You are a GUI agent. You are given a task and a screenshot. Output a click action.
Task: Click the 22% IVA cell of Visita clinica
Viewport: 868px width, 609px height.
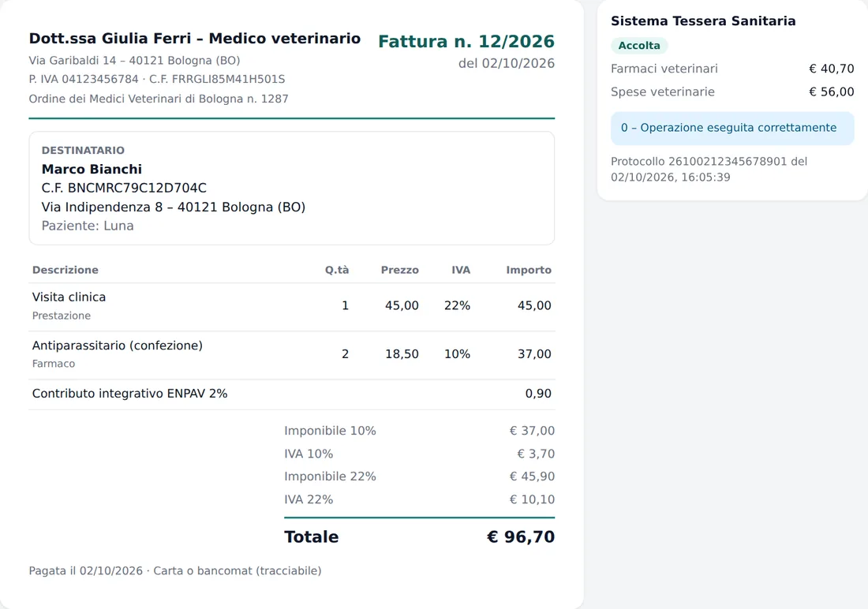coord(457,305)
